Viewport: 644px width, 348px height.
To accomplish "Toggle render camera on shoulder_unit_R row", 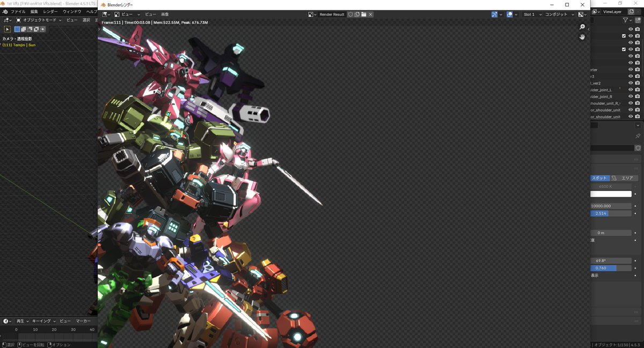I will [x=637, y=103].
